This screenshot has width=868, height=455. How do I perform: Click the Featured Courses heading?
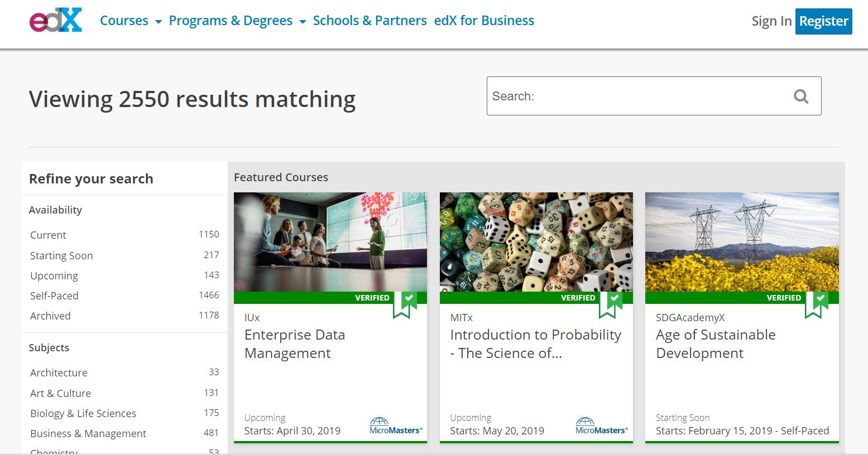[281, 177]
